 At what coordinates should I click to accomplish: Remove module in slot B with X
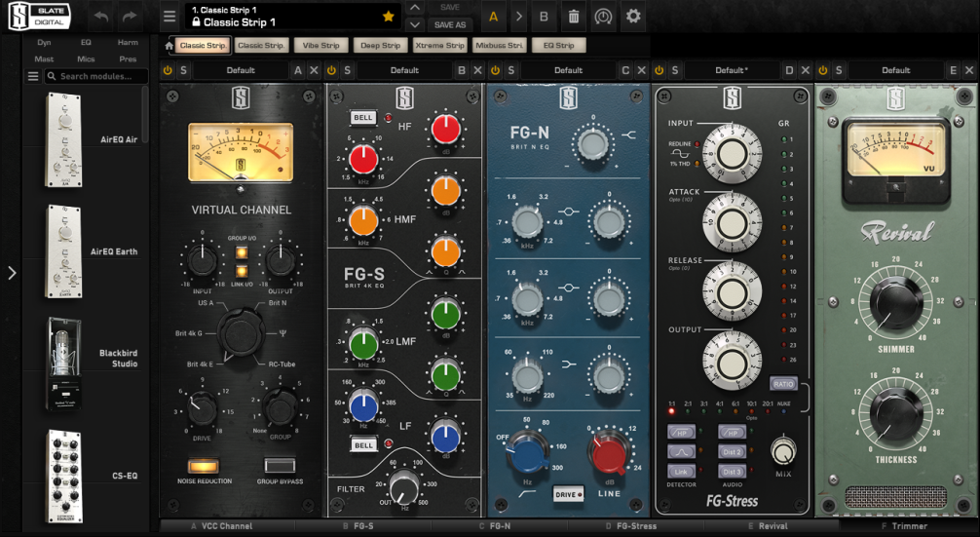(477, 70)
